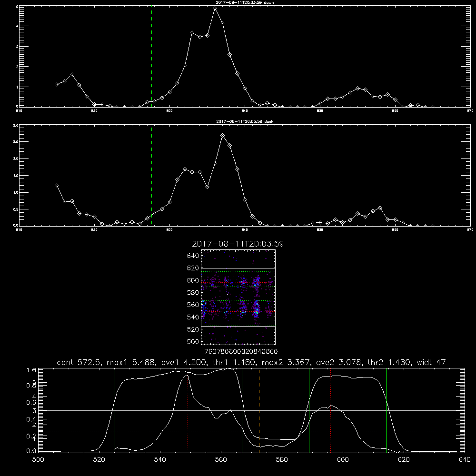Click y-axis label 640 beside spectral image
This screenshot has width=476, height=476.
pos(193,256)
